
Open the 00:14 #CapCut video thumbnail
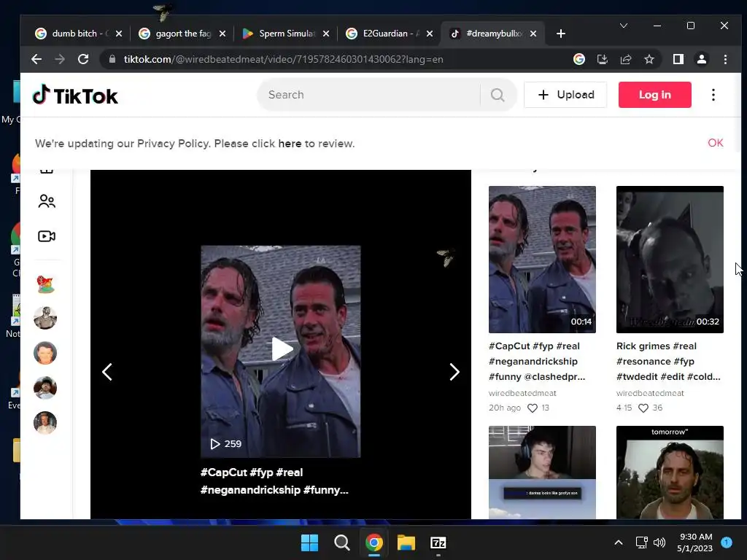542,260
